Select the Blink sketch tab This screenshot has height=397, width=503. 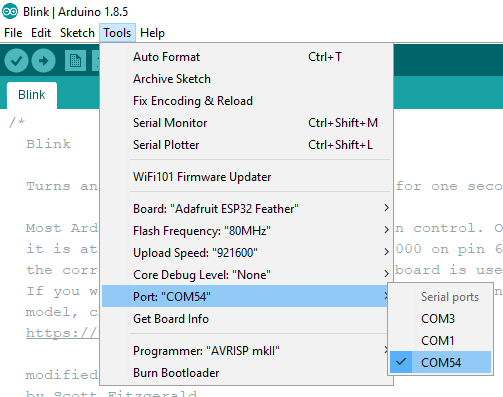[x=32, y=95]
